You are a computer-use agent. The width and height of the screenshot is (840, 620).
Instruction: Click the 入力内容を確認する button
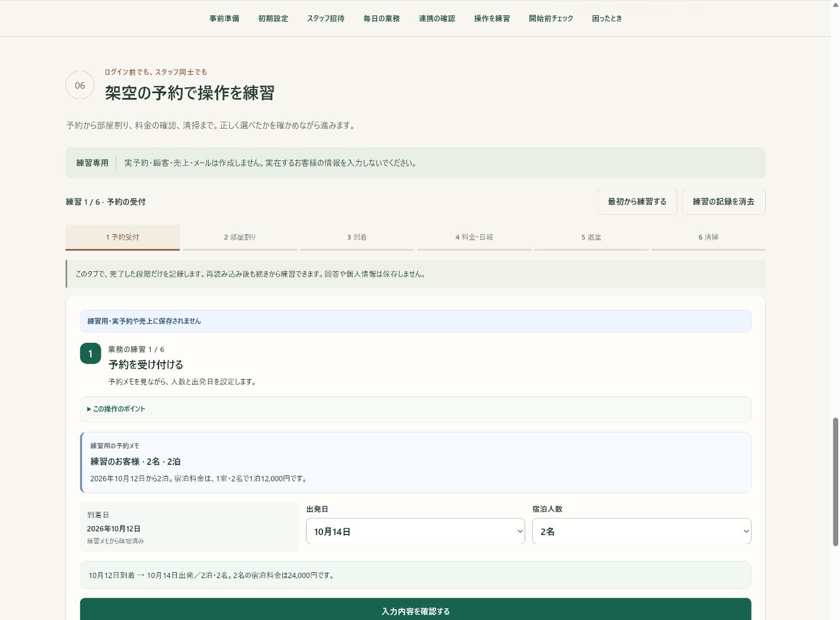(x=416, y=610)
